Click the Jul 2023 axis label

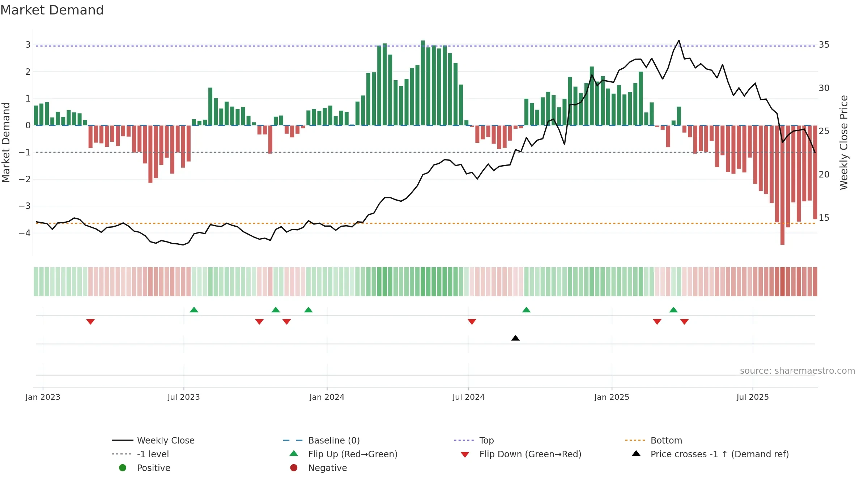coord(184,397)
